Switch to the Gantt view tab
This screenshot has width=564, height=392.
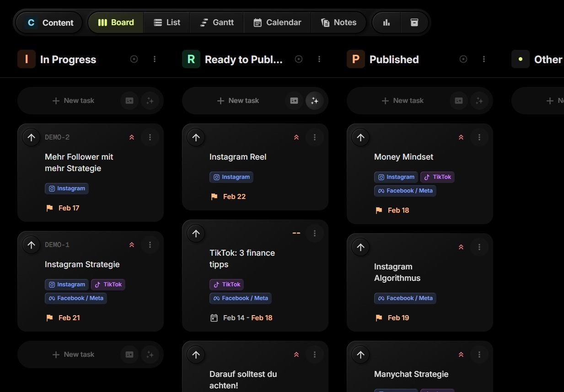click(x=217, y=22)
